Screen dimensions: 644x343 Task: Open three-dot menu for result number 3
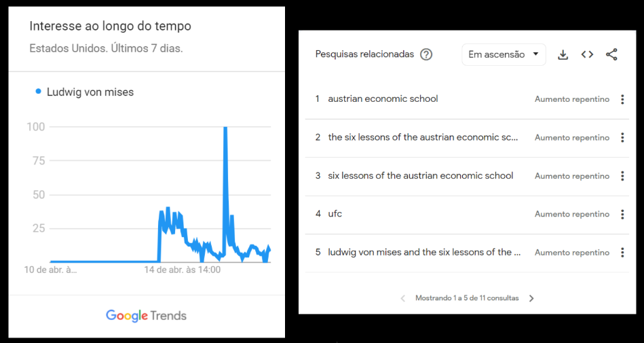pyautogui.click(x=622, y=176)
